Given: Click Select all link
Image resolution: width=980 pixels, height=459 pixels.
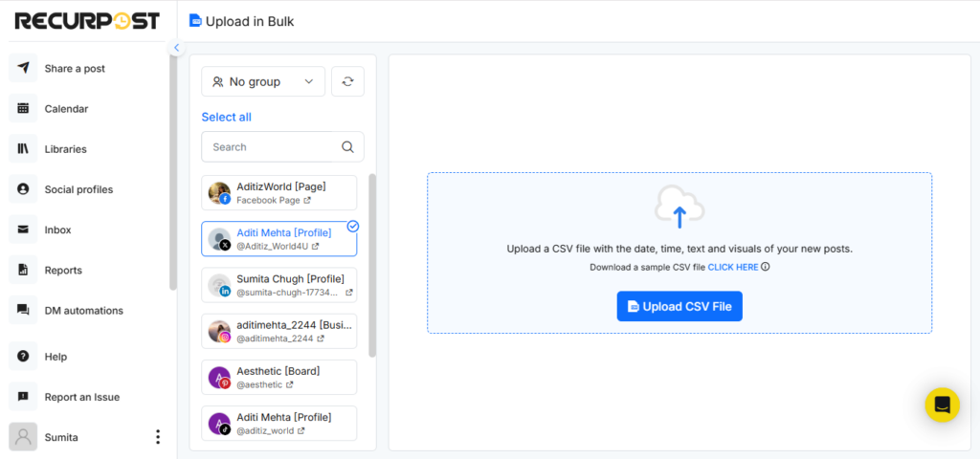Looking at the screenshot, I should click(226, 117).
